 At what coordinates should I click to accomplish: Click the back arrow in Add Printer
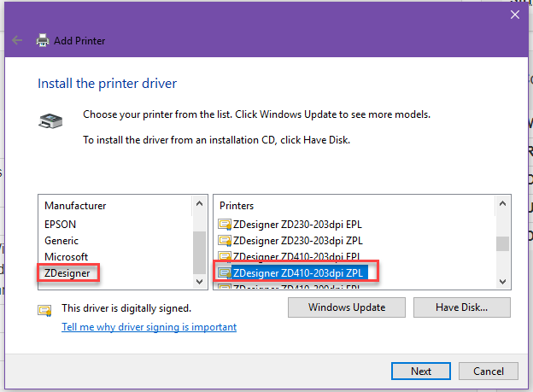point(17,40)
